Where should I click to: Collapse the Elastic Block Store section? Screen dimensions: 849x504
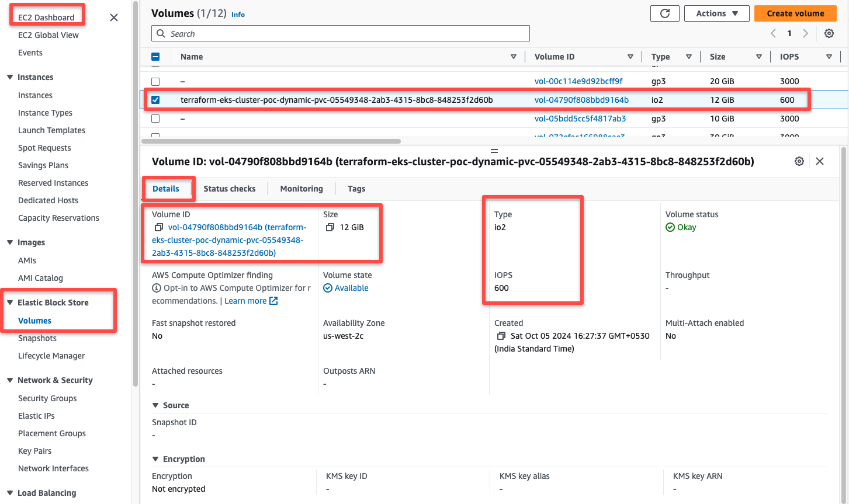9,303
